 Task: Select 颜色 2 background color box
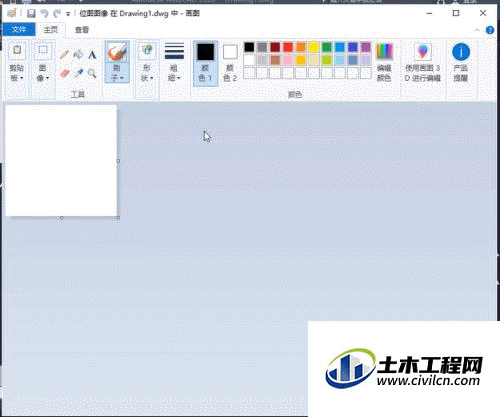pos(230,63)
